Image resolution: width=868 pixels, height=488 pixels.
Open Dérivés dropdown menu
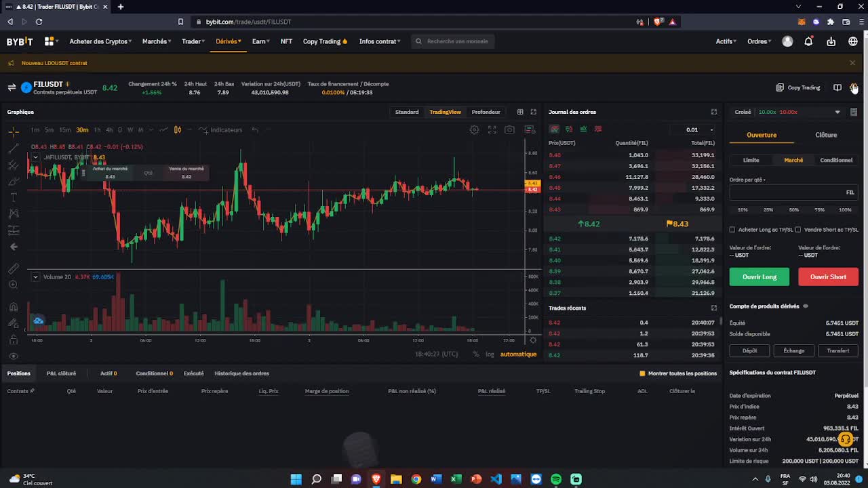229,41
